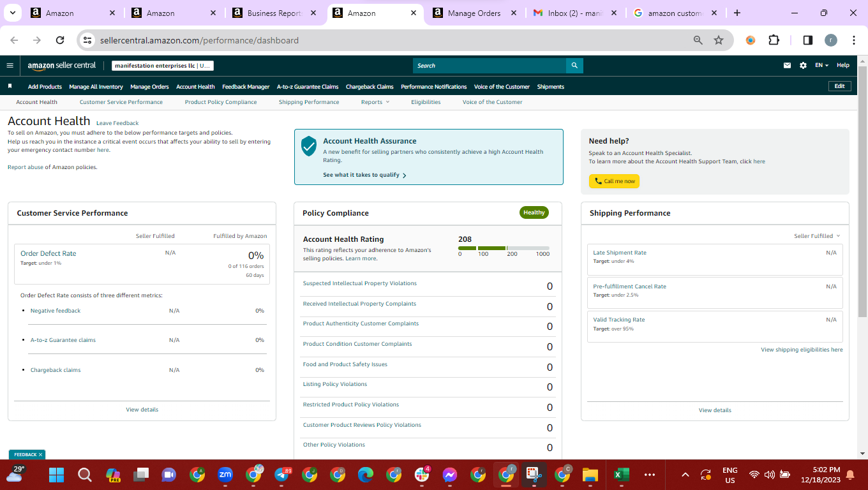This screenshot has height=490, width=868.
Task: Open the Seller Central hamburger menu
Action: 10,65
